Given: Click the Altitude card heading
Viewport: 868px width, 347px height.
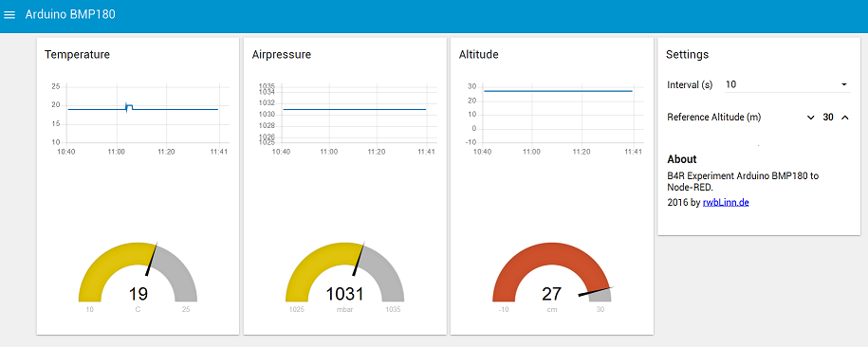Looking at the screenshot, I should [478, 55].
